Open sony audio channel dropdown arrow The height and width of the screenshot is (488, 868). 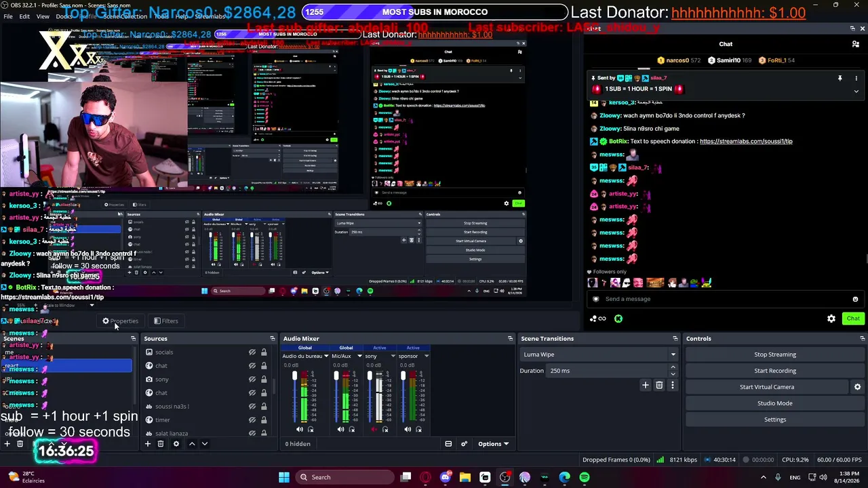[x=393, y=356]
